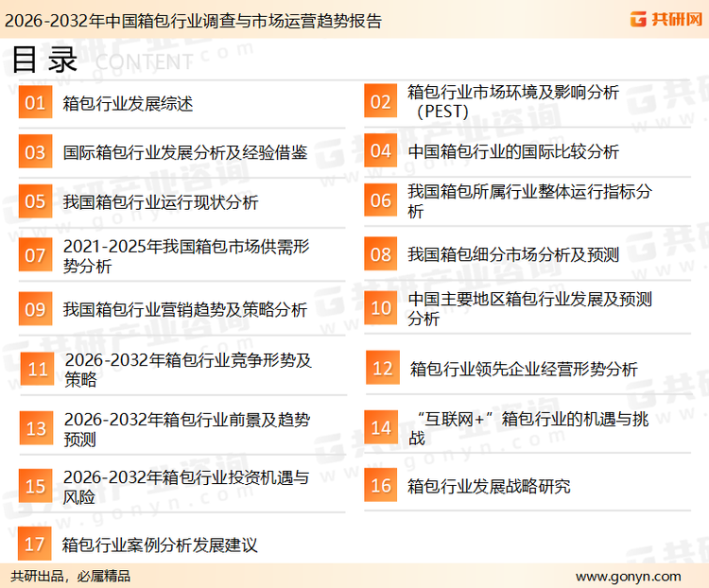The height and width of the screenshot is (588, 709).
Task: Open chapter 我国箱包细分市场分析及预测
Action: tap(513, 254)
